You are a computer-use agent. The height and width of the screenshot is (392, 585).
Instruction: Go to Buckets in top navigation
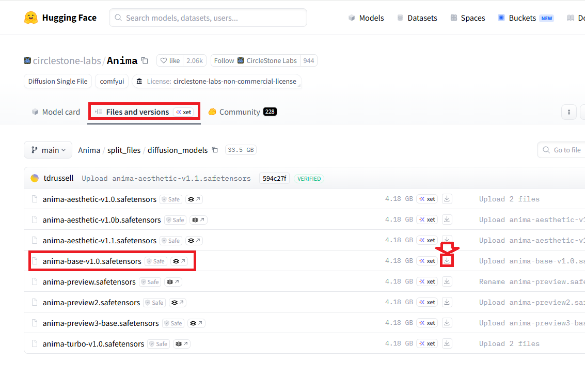point(526,18)
